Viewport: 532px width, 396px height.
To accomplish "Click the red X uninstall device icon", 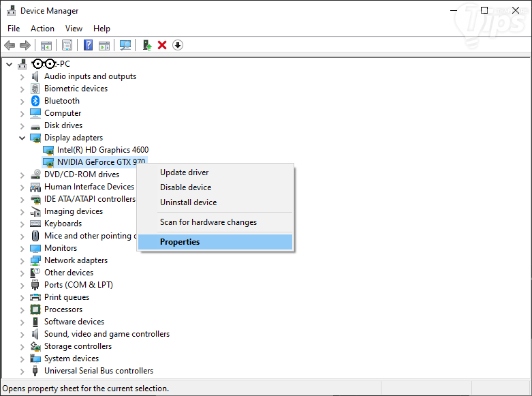I will click(x=162, y=45).
